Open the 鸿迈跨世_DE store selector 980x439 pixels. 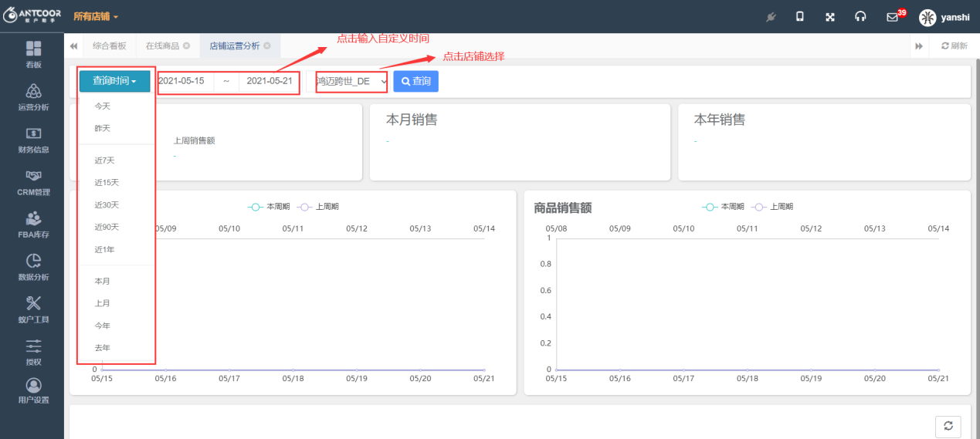[x=351, y=81]
